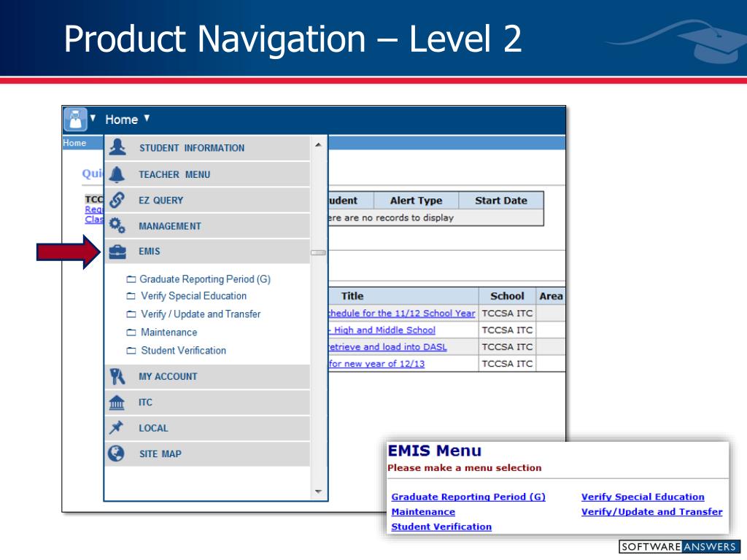Click the Management gears icon
The image size is (747, 560).
click(117, 225)
